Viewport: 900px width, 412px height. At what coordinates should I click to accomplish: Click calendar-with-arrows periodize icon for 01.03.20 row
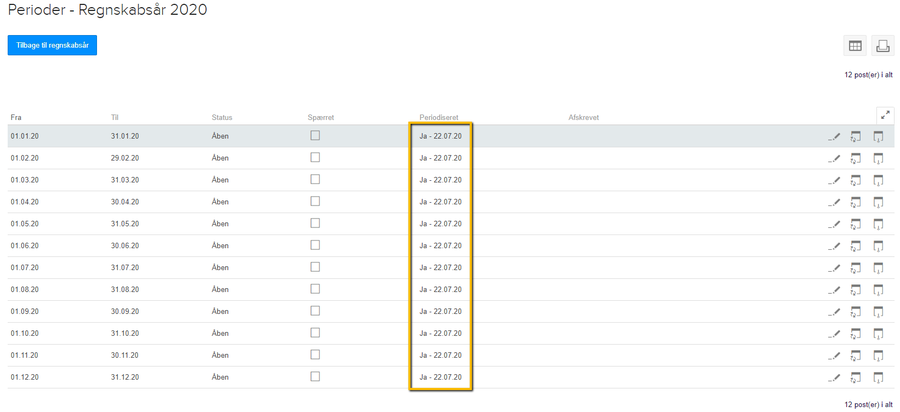[856, 180]
